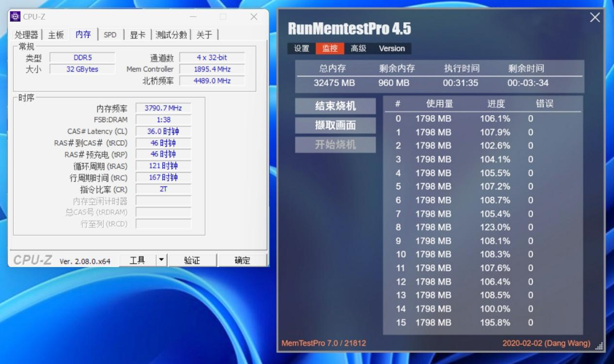Switch to the 主板 tab in CPU-Z
Screen dimensions: 614x364
56,35
